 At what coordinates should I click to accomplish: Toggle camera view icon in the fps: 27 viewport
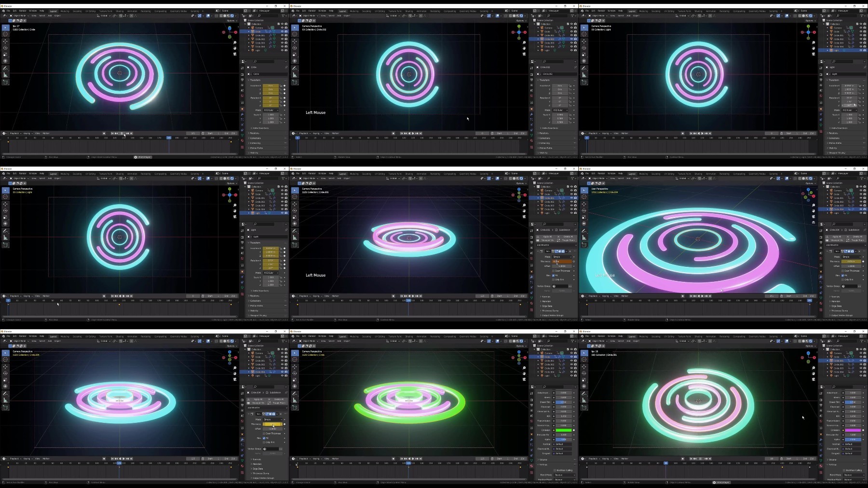[x=235, y=54]
